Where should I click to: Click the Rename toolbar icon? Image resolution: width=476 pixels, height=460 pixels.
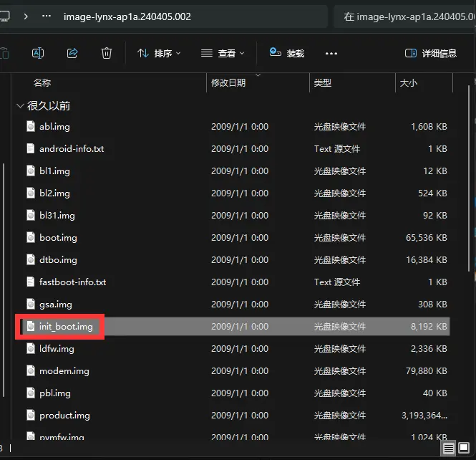38,53
